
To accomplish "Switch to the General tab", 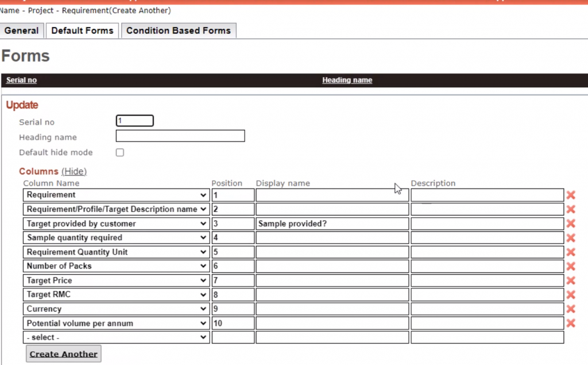I will (x=22, y=30).
